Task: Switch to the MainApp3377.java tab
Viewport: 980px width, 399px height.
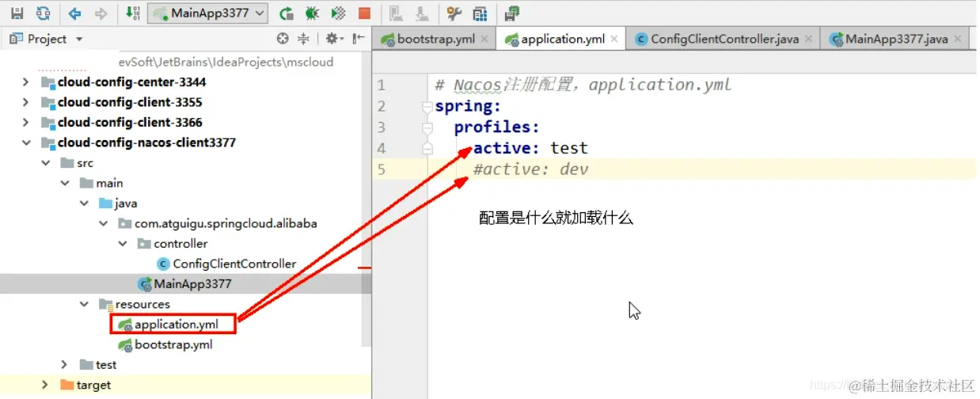Action: [896, 39]
